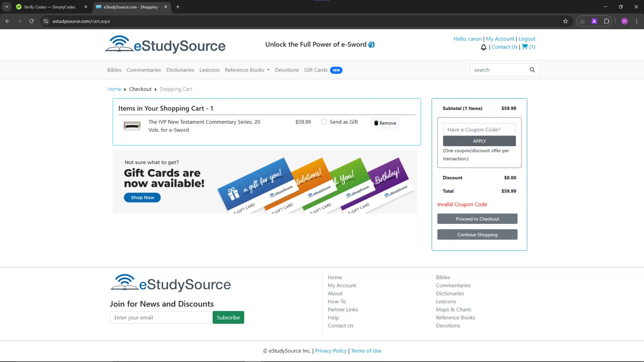The width and height of the screenshot is (644, 362).
Task: Open Devotions menu item
Action: coord(287,70)
